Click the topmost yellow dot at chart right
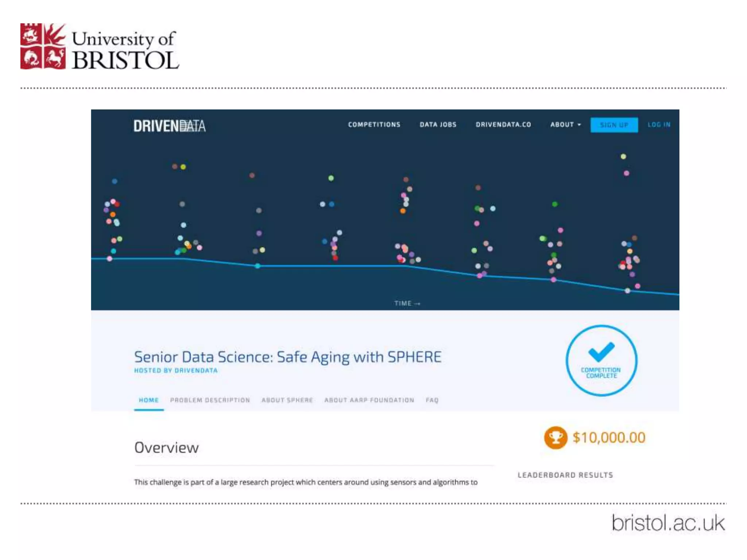The width and height of the screenshot is (747, 560). [x=623, y=156]
